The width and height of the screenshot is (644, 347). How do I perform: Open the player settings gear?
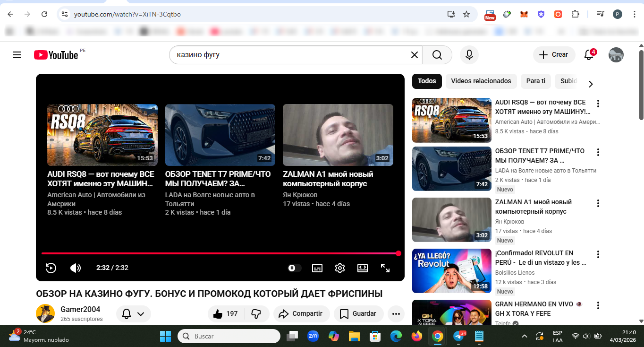tap(340, 268)
